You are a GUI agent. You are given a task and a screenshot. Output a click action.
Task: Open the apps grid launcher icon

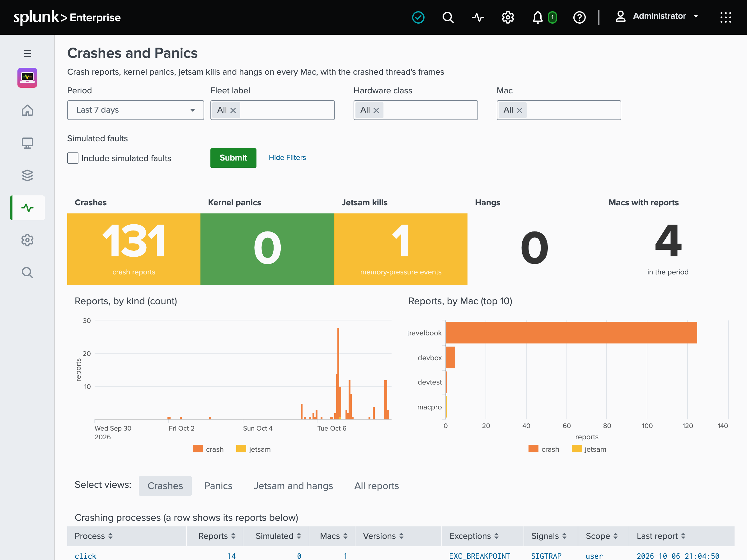click(726, 17)
